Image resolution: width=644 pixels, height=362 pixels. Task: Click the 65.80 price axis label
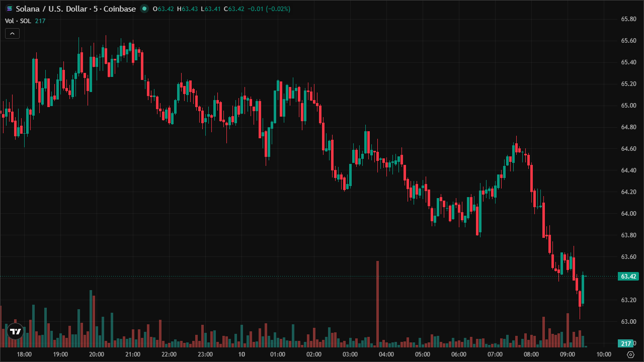click(629, 19)
